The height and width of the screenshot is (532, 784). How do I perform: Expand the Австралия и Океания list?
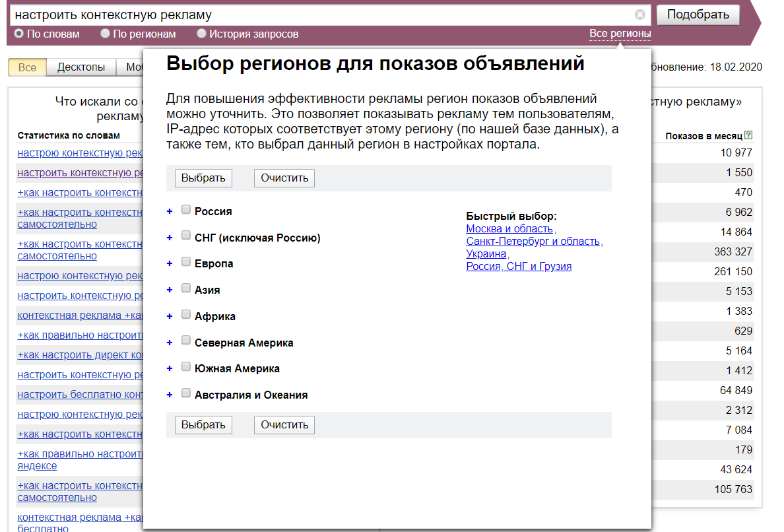[170, 395]
